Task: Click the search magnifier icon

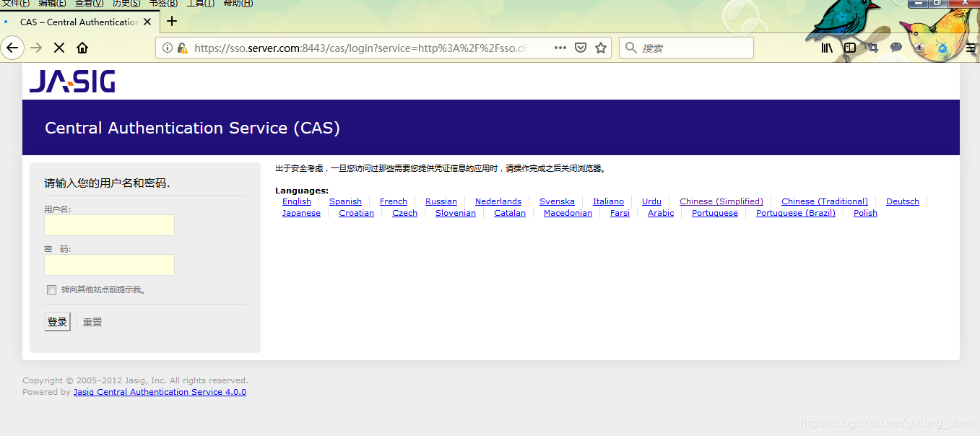Action: coord(631,48)
